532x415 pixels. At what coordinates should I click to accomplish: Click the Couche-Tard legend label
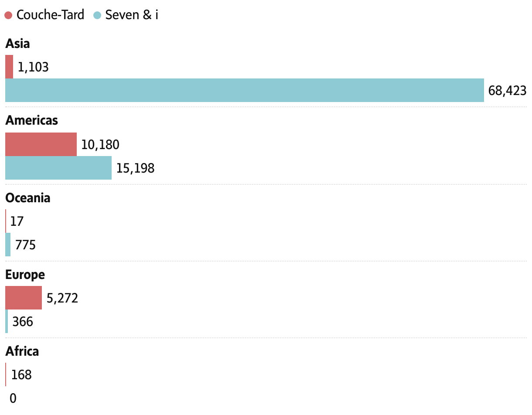click(x=50, y=15)
